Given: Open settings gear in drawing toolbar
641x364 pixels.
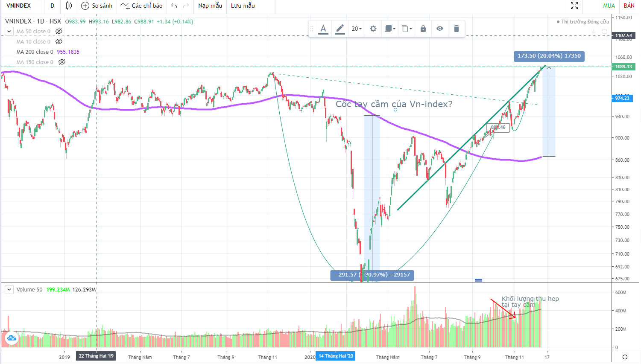Looking at the screenshot, I should 373,29.
